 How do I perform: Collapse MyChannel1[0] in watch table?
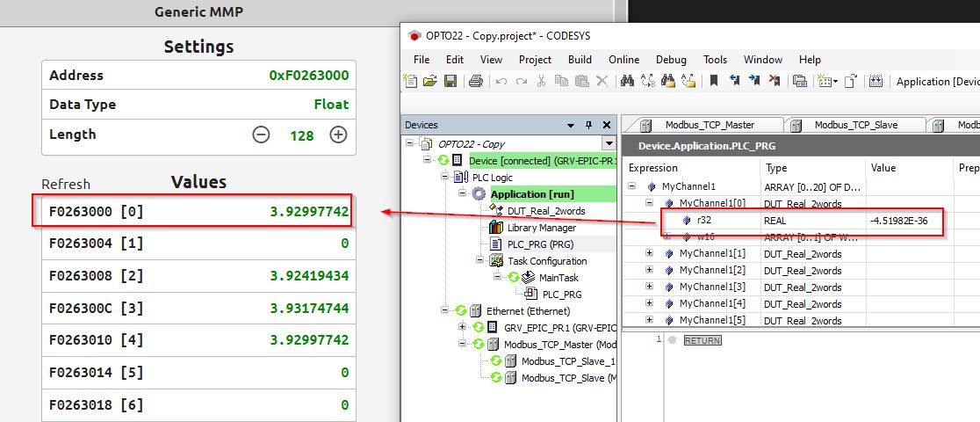(649, 203)
